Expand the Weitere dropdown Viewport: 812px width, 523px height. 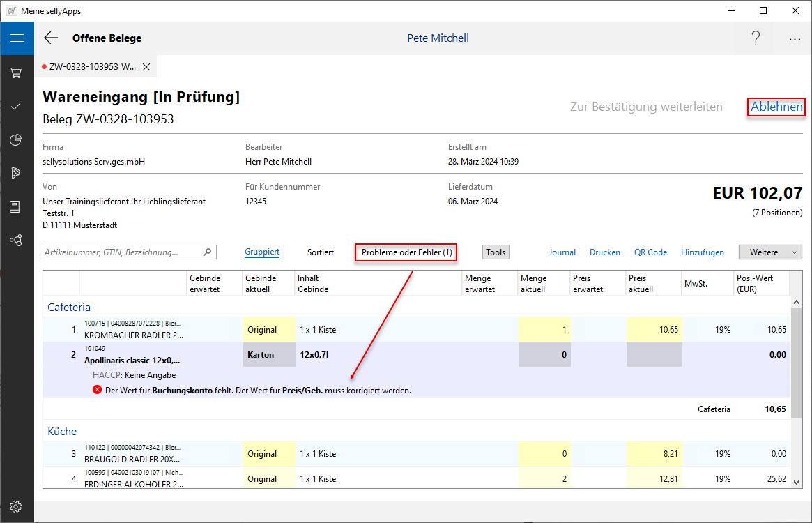pos(770,252)
